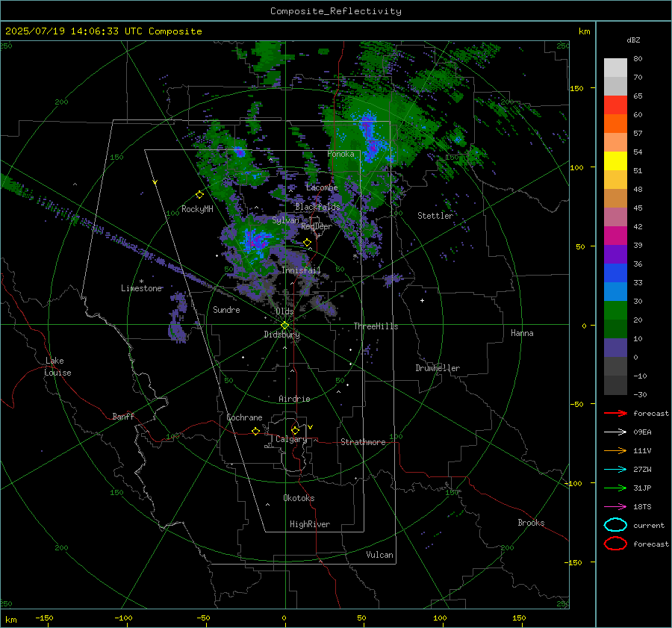
Task: Click the Stettler city label
Action: [x=435, y=216]
